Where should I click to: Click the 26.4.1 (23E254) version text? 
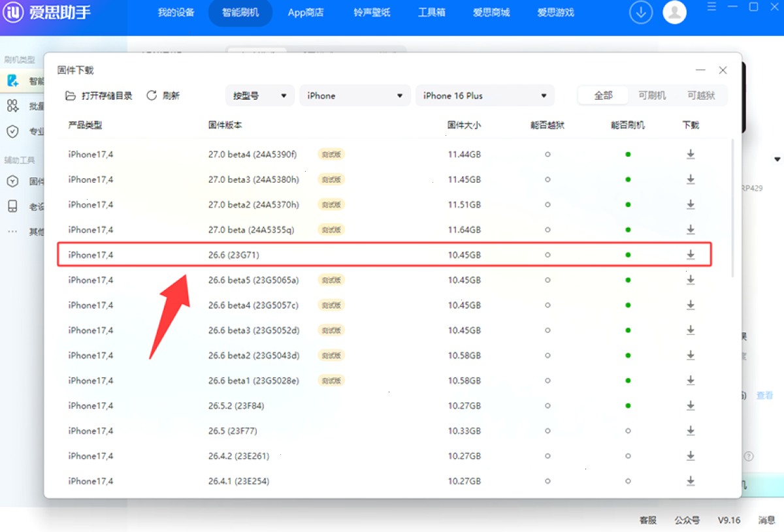click(x=238, y=481)
